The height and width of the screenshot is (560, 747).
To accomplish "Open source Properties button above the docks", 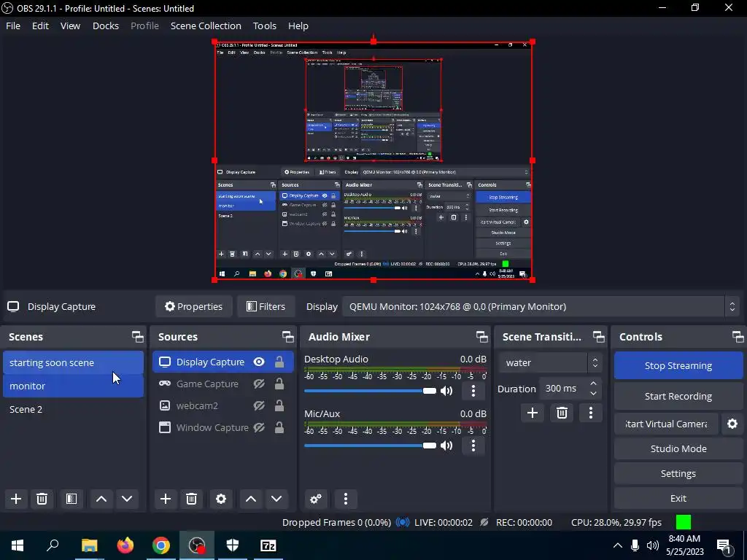I will [x=193, y=307].
